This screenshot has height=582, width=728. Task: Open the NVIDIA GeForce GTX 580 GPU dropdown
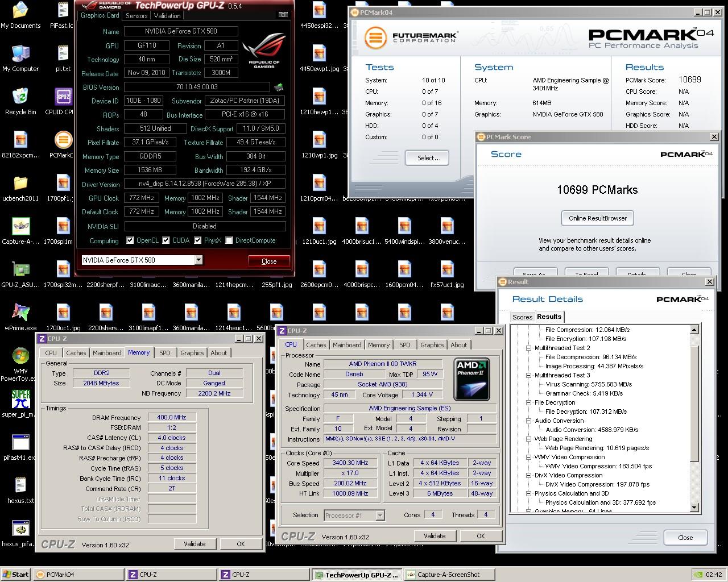[x=198, y=260]
